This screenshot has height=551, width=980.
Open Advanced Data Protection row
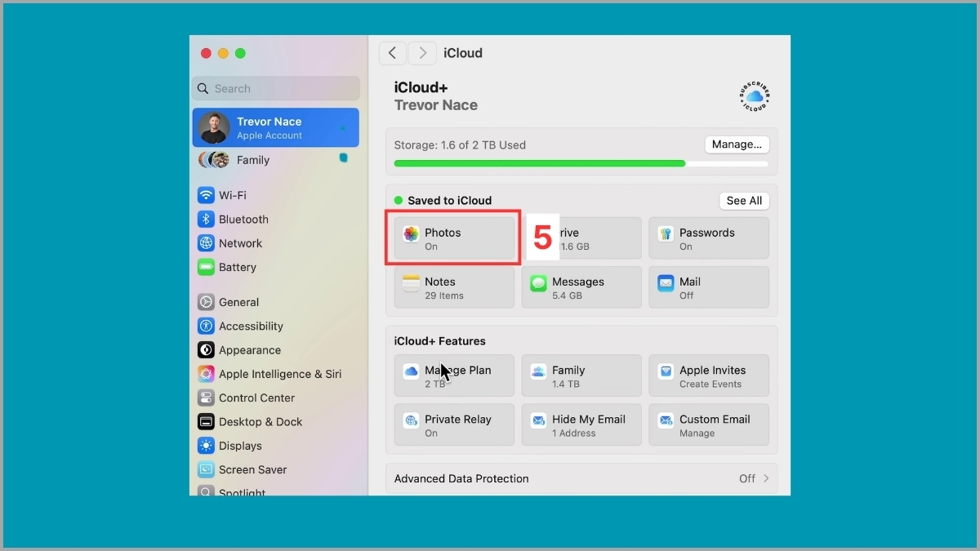click(x=581, y=478)
